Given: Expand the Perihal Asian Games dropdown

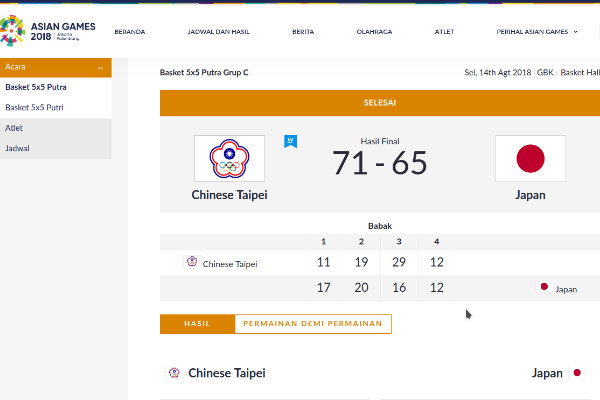Looking at the screenshot, I should (532, 32).
